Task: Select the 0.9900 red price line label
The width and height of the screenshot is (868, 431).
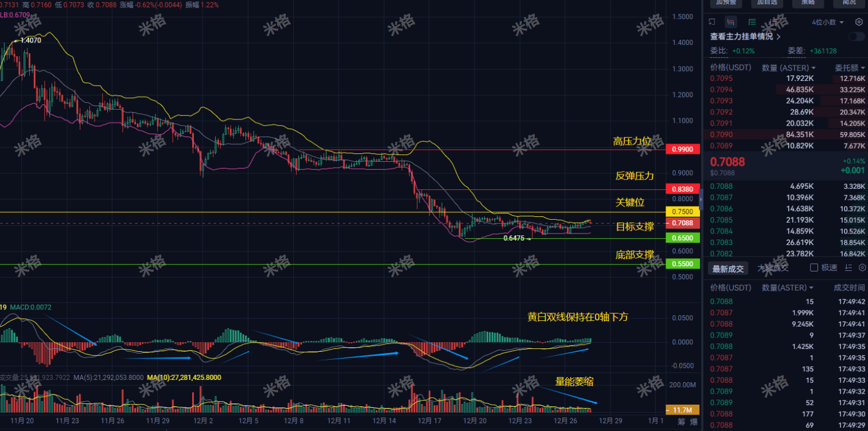Action: pos(683,149)
